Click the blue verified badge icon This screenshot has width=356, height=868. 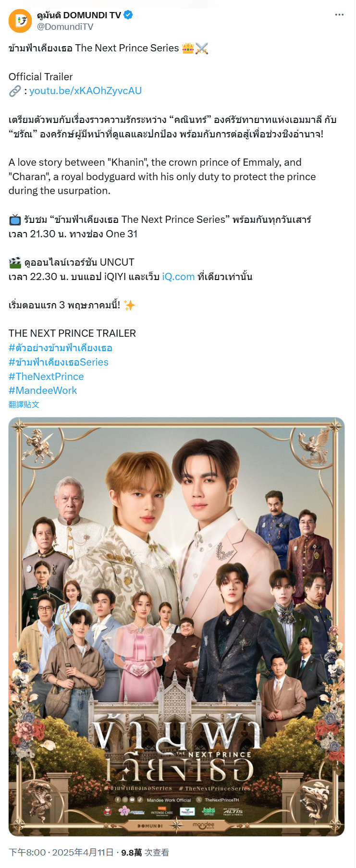[128, 15]
